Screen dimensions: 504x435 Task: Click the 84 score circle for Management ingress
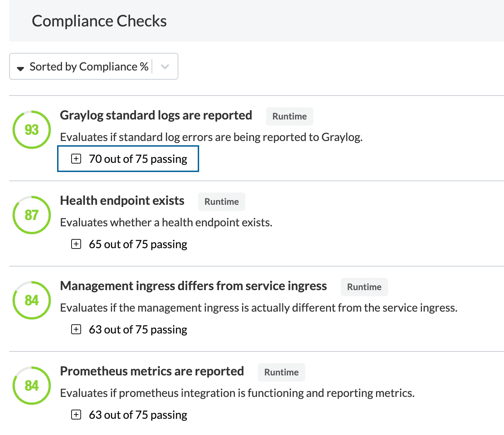pos(32,300)
